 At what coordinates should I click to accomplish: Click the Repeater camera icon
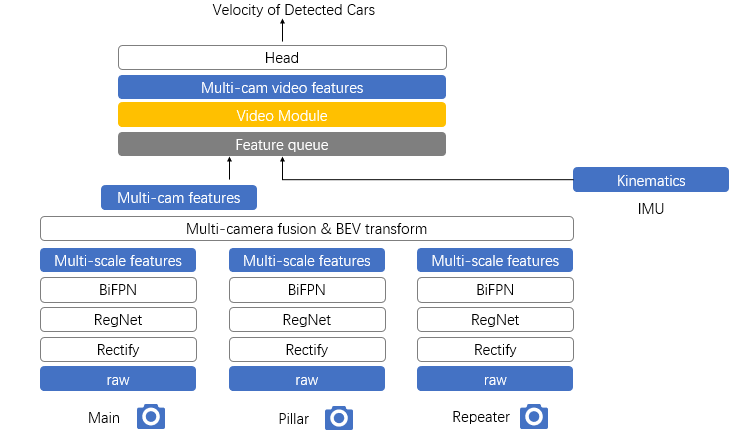coord(534,416)
